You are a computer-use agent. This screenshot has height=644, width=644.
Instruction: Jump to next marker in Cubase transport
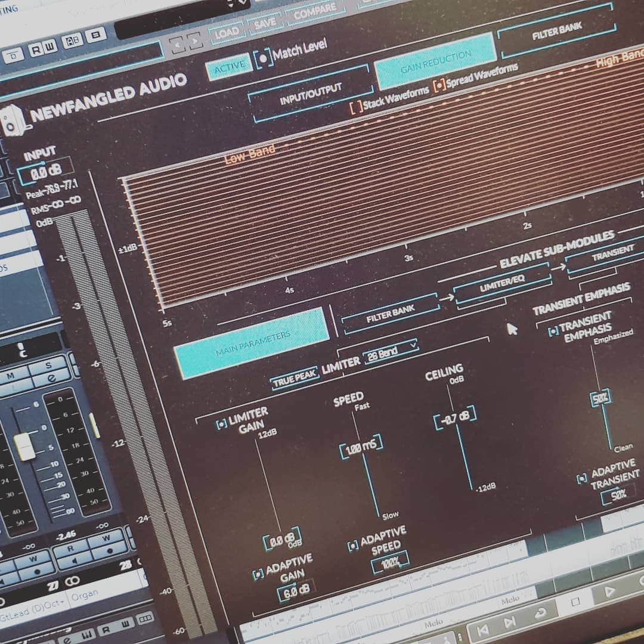coord(510,622)
